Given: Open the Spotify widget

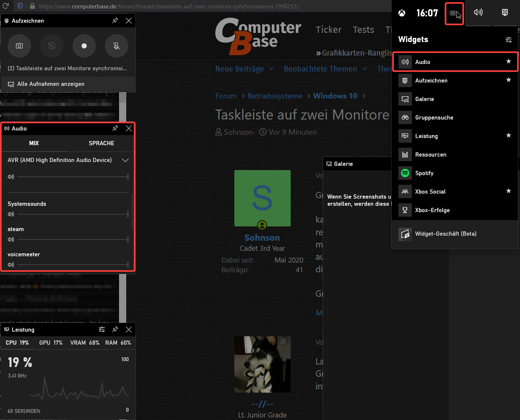Looking at the screenshot, I should click(x=455, y=173).
